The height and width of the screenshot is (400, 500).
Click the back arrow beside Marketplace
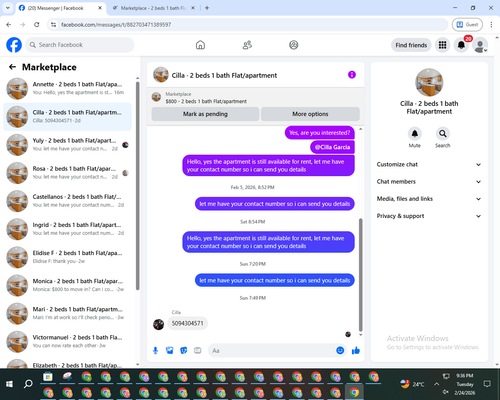[12, 67]
